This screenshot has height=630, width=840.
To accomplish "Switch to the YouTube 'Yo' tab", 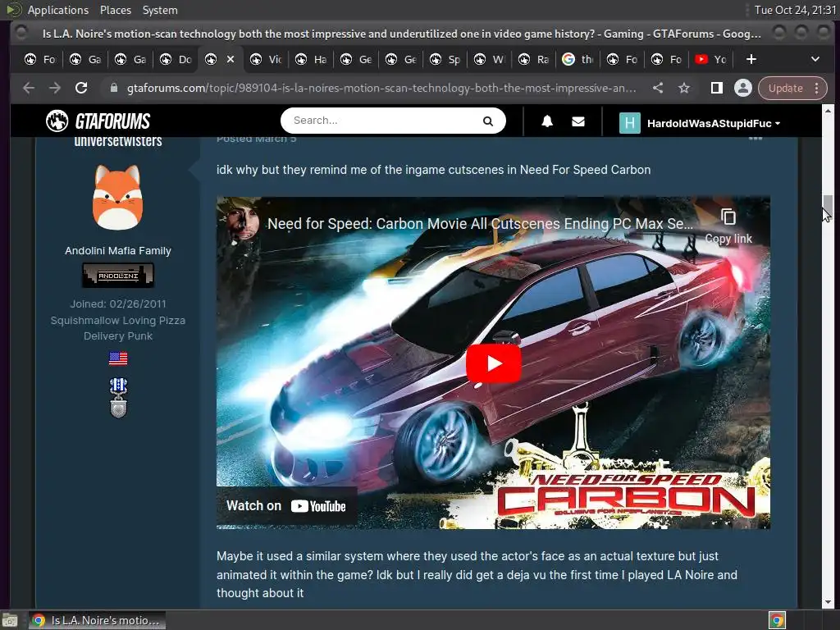I will tap(711, 59).
